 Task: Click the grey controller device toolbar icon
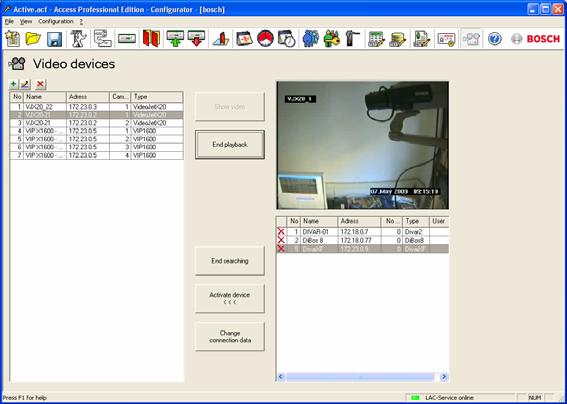pos(127,38)
